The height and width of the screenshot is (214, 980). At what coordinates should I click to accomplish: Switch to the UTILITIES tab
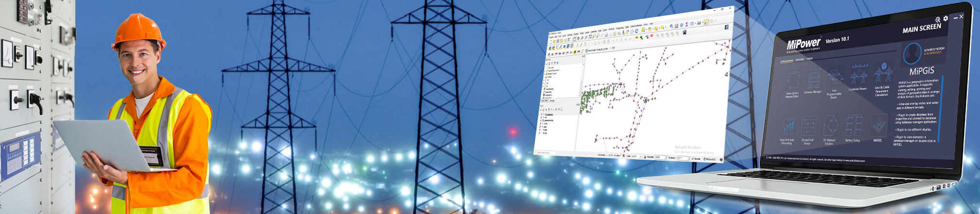pyautogui.click(x=799, y=60)
